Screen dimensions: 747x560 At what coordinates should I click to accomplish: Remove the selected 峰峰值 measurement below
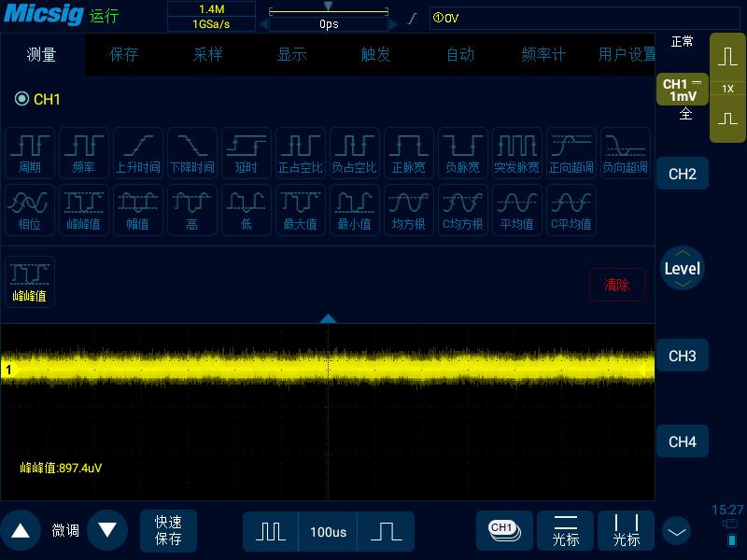30,282
